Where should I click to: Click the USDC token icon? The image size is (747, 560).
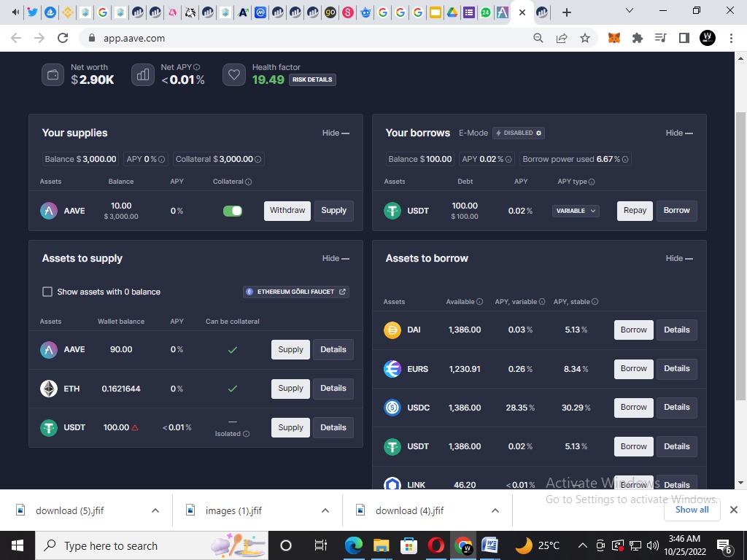(393, 408)
